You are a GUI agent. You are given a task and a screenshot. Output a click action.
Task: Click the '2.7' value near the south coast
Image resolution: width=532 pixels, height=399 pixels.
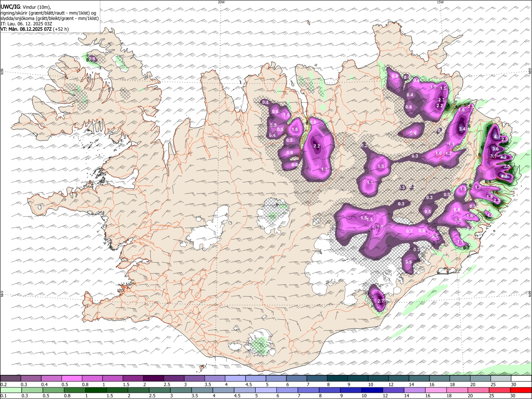[x=380, y=301]
